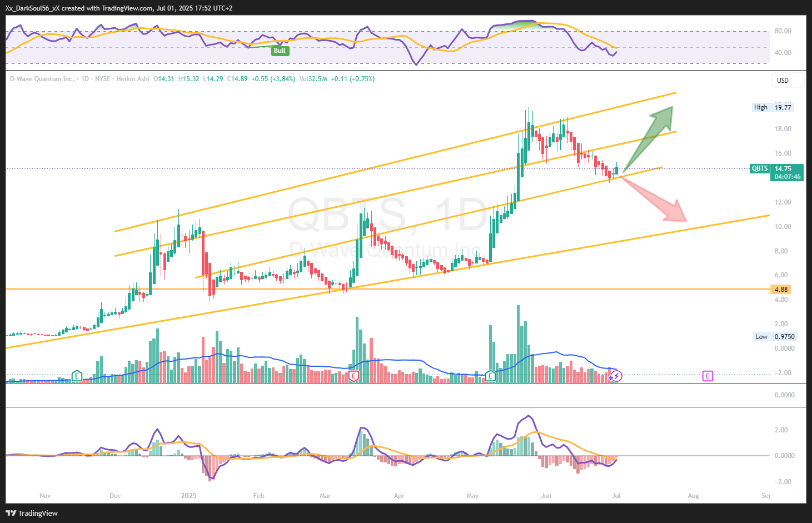
Task: Open the green earnings marker near December
Action: pos(77,376)
